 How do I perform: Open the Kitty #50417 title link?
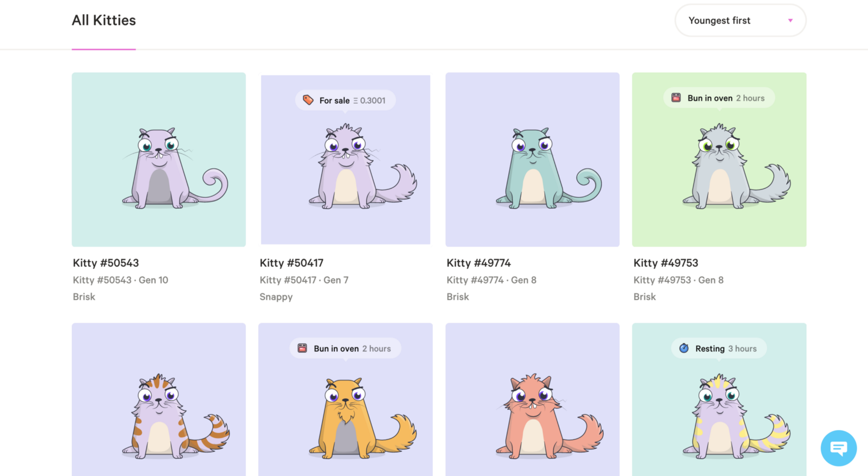tap(291, 263)
